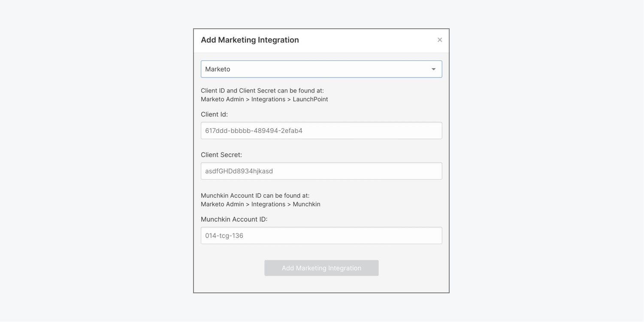644x322 pixels.
Task: Click text 'Marketo Admin > Integrations > Munchkin'
Action: point(260,204)
